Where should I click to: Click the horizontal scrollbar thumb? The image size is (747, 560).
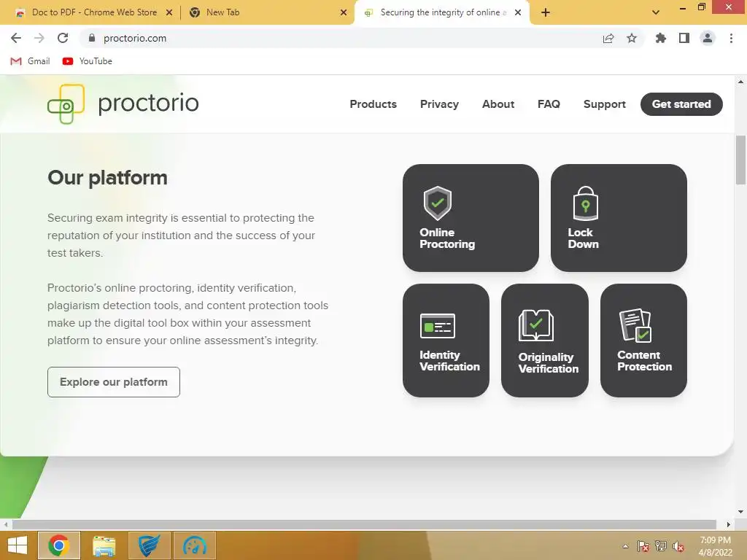tap(364, 524)
